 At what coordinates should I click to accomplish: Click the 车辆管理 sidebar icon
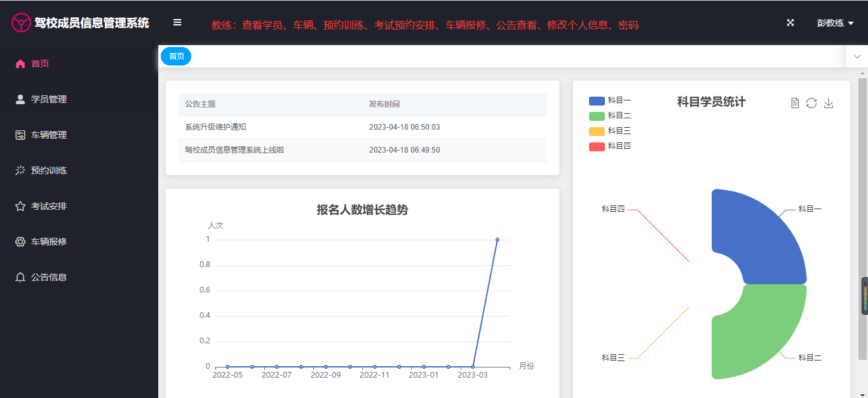pyautogui.click(x=20, y=135)
